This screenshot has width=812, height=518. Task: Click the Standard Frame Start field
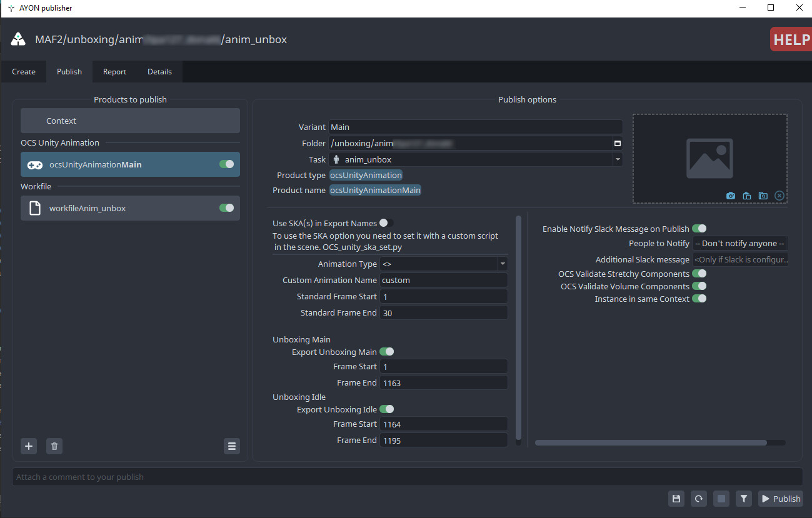point(443,296)
